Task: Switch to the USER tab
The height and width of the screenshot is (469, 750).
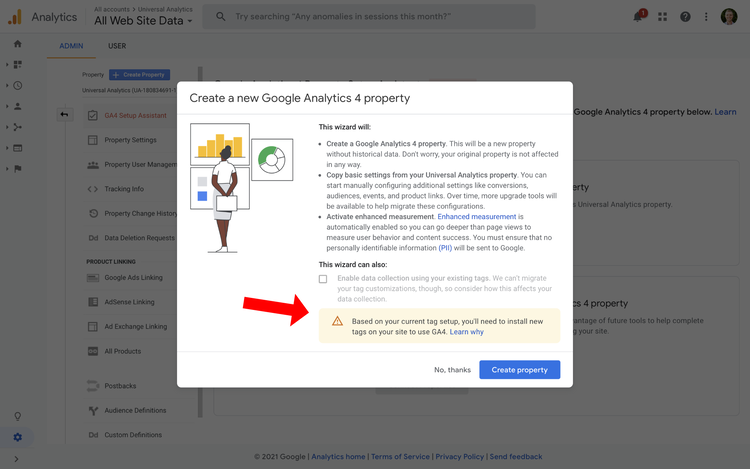Action: click(x=117, y=46)
